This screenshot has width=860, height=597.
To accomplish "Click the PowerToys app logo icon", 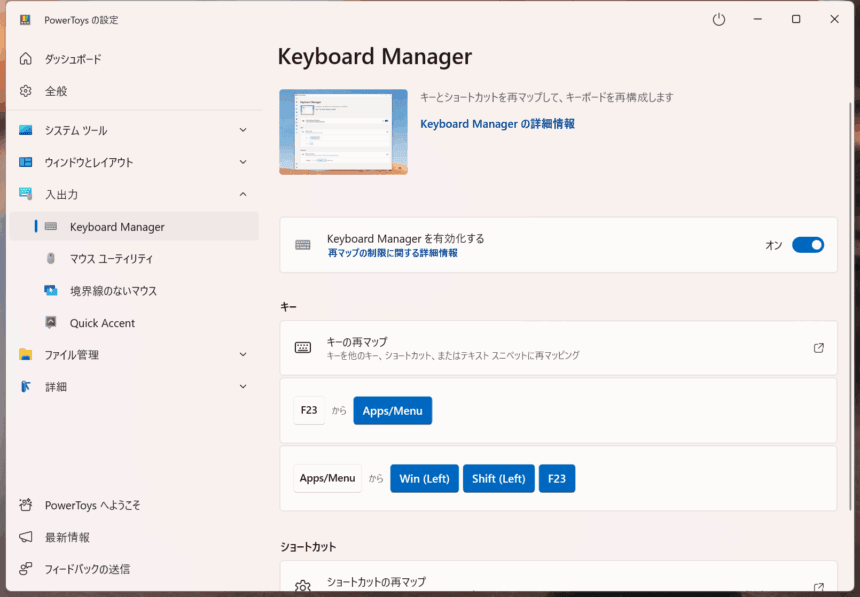I will click(25, 20).
